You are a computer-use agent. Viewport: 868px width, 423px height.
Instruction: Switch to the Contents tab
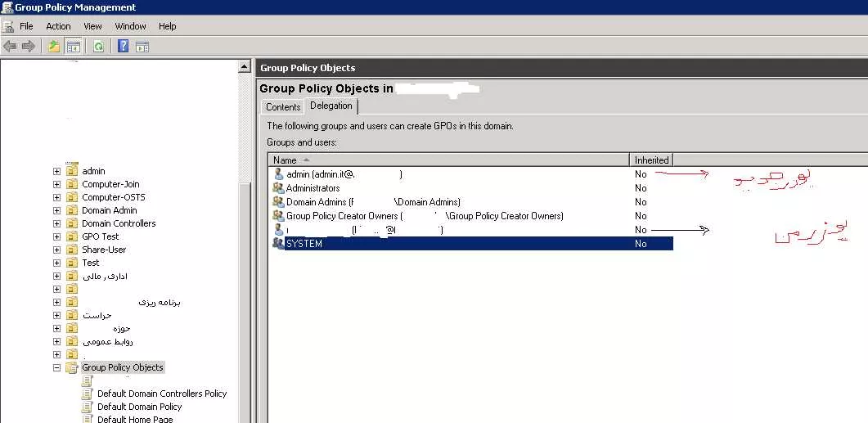click(x=283, y=107)
